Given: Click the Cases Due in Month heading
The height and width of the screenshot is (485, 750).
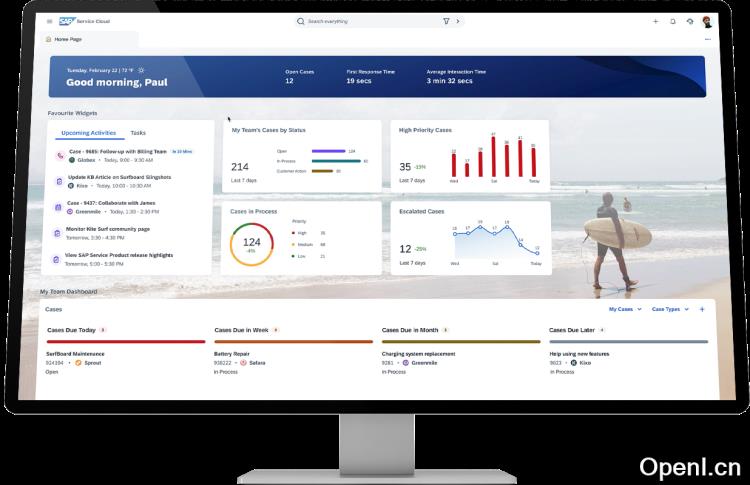Looking at the screenshot, I should 410,330.
